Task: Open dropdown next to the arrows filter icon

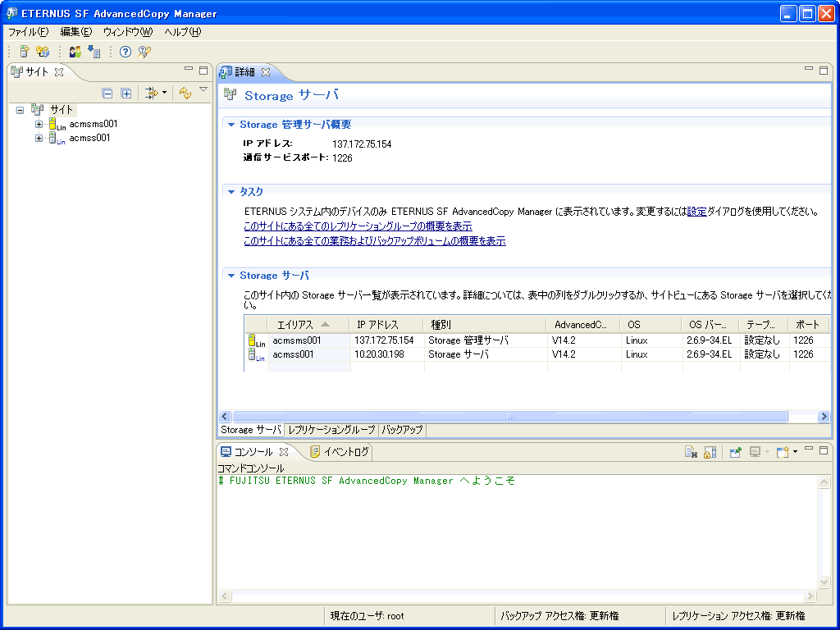Action: point(164,94)
